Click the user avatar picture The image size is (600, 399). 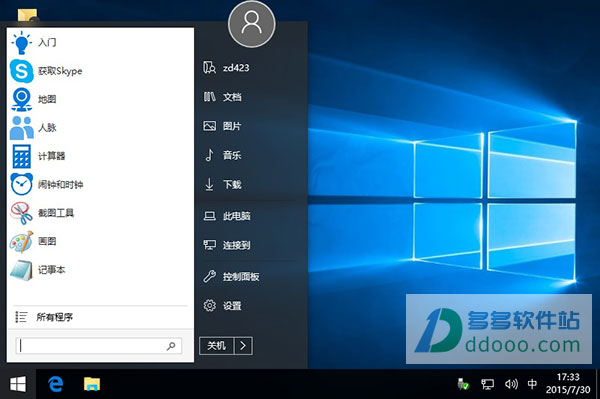click(x=251, y=24)
